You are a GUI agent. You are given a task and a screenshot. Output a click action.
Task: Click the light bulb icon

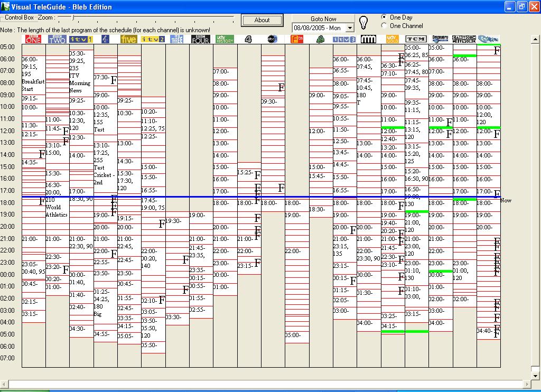(x=363, y=23)
